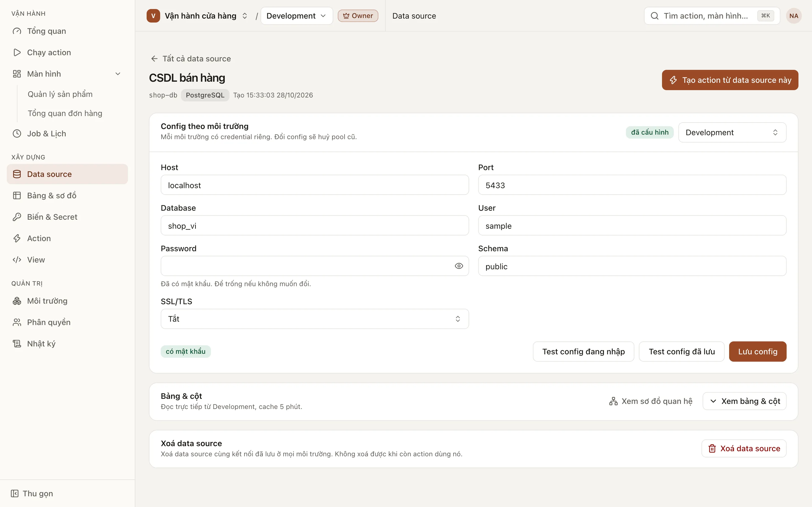Click the Phân quyền users icon
The width and height of the screenshot is (812, 507).
17,322
